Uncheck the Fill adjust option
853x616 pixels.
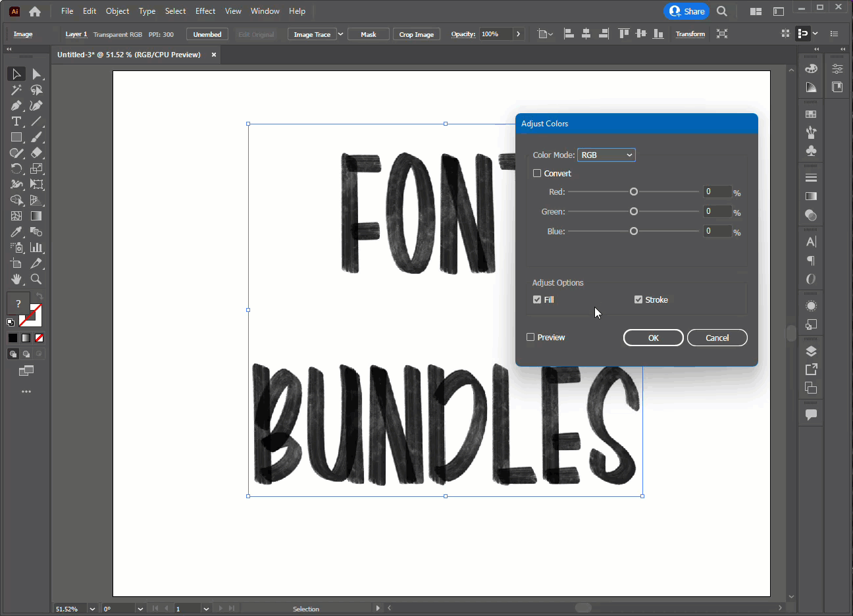coord(537,299)
